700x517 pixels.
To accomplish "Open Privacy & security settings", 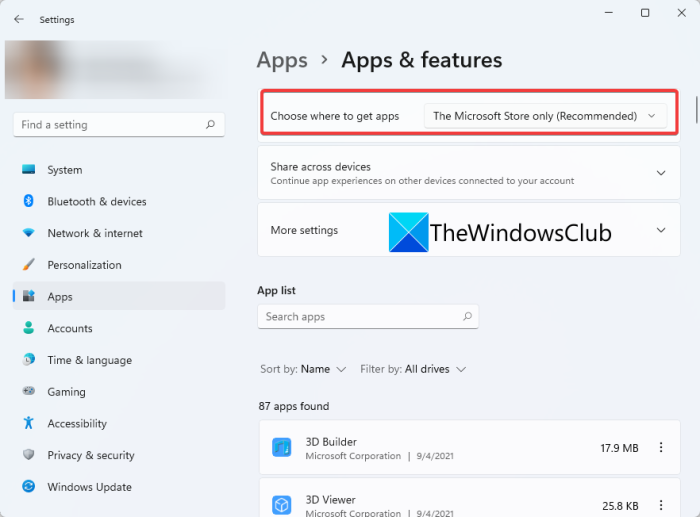I will tap(119, 455).
